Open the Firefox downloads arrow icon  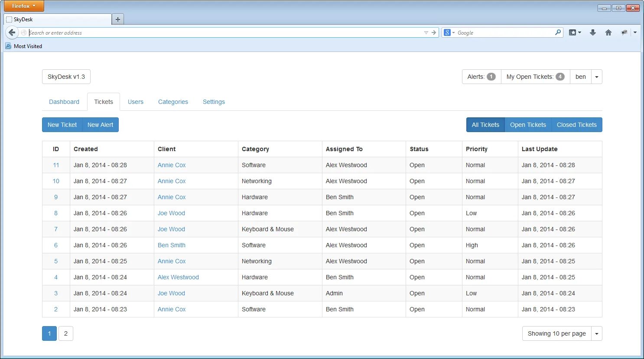coord(593,32)
